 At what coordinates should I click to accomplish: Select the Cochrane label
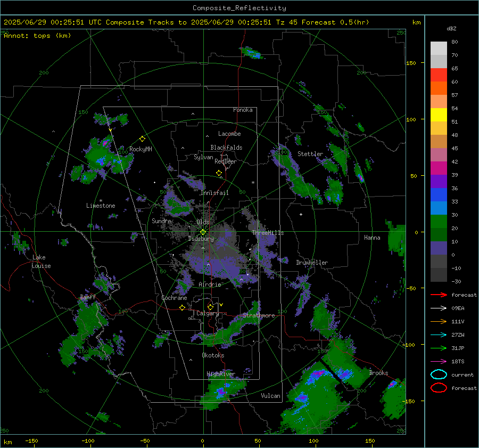tap(174, 298)
